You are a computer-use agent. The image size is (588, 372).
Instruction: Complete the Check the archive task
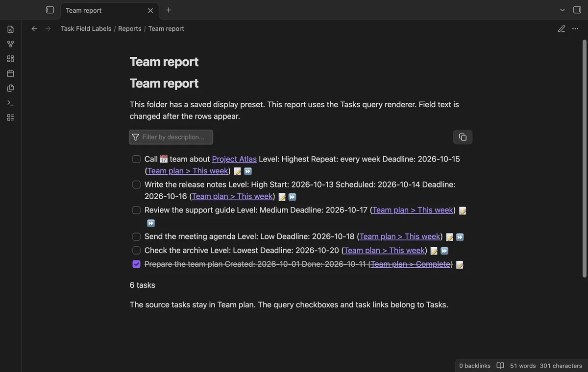click(x=137, y=250)
